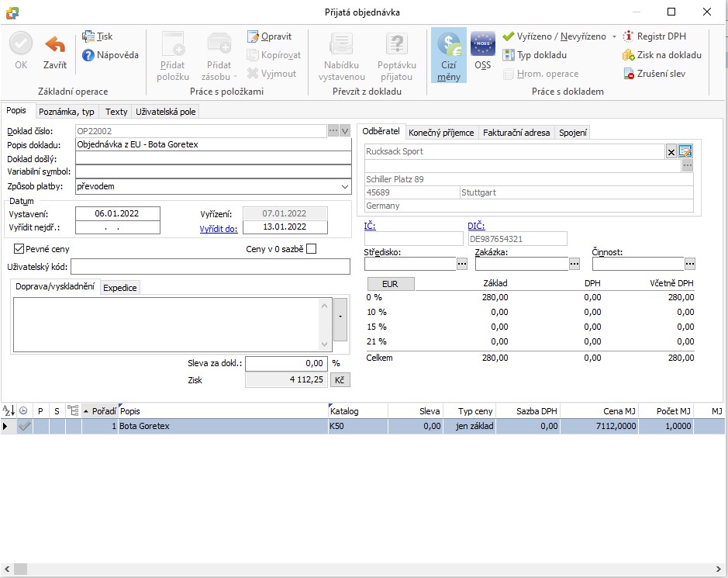The height and width of the screenshot is (578, 728).
Task: Edit the Popis dokladu field
Action: tap(213, 144)
